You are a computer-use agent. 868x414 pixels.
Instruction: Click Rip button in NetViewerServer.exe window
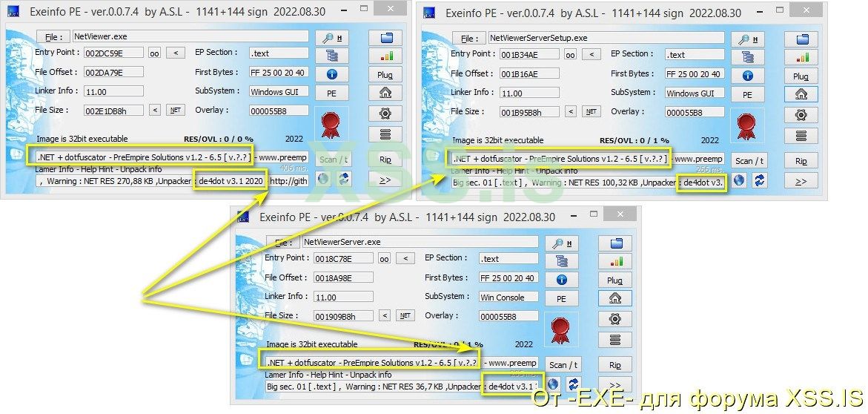coord(615,365)
